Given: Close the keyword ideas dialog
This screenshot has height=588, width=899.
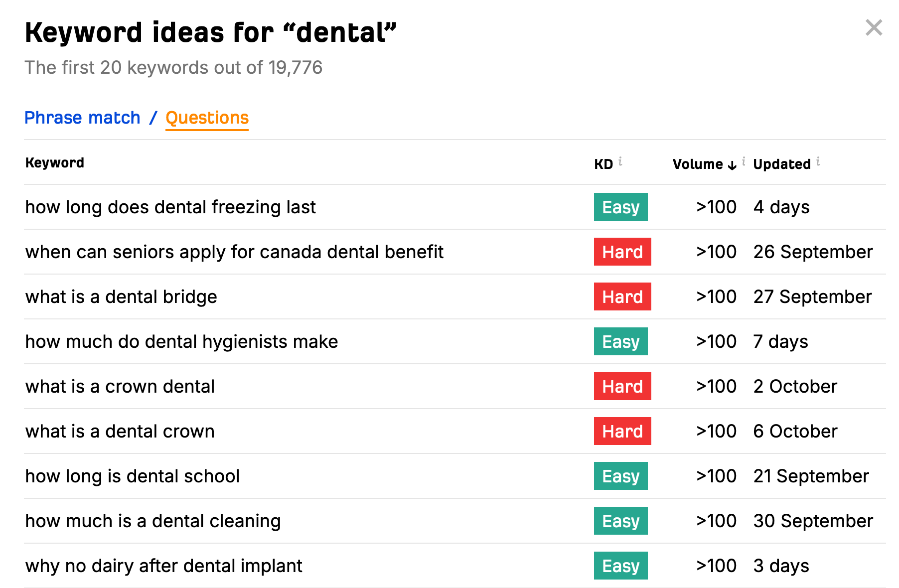Looking at the screenshot, I should coord(874,28).
